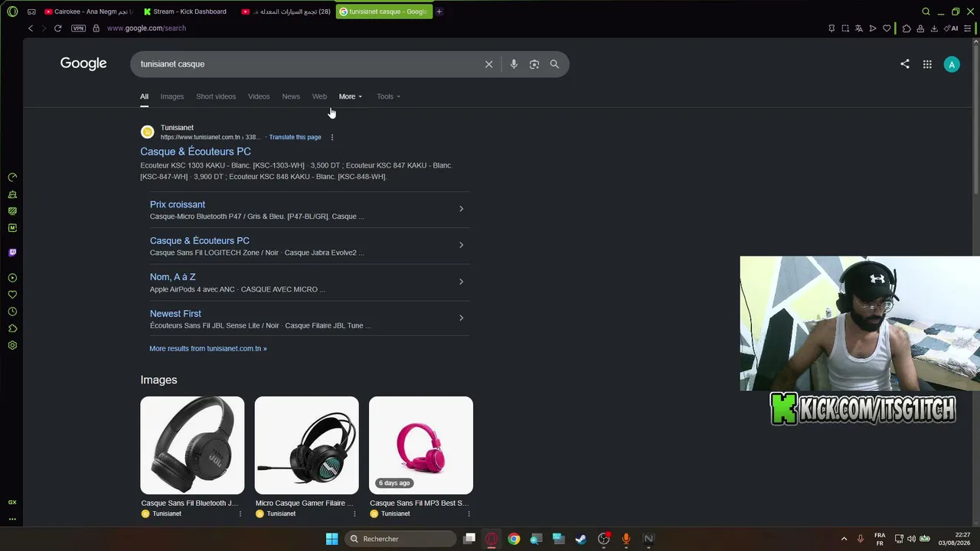Viewport: 980px width, 551px height.
Task: Click the share icon on Google page
Action: 905,64
